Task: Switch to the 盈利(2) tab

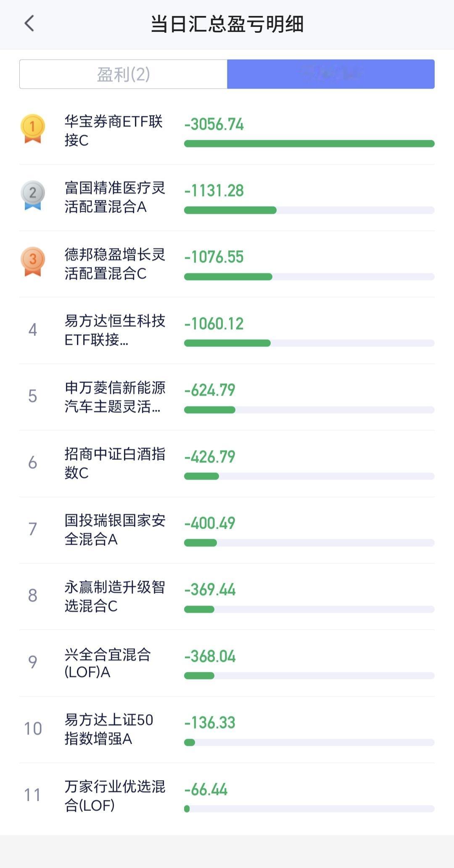Action: [123, 74]
